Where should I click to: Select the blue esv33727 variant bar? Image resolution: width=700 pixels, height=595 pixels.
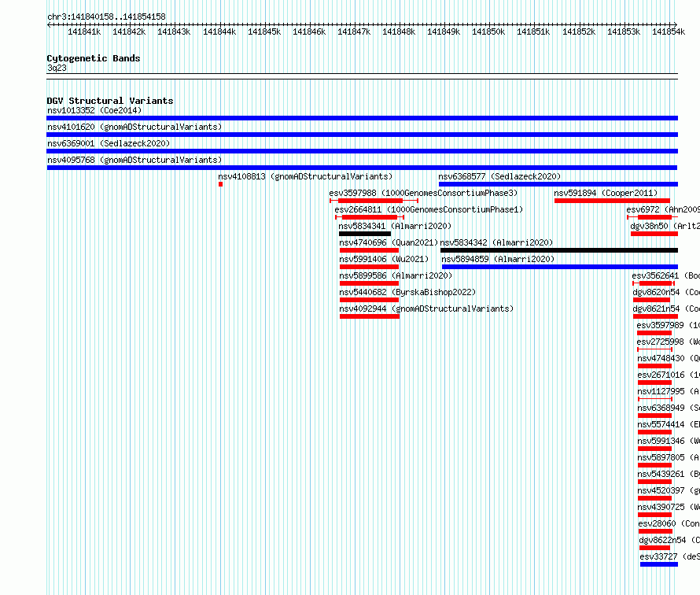(x=659, y=564)
